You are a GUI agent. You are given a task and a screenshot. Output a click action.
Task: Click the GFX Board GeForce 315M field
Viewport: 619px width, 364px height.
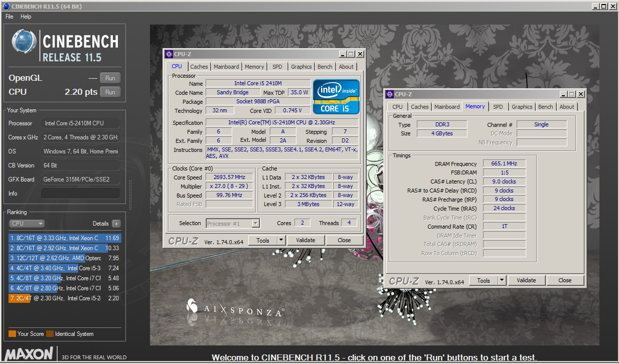[80, 179]
